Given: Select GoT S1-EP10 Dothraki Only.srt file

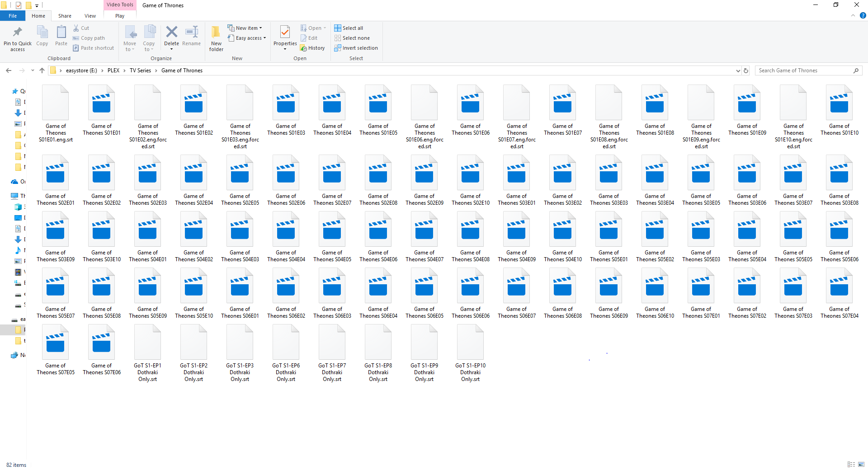Looking at the screenshot, I should 471,353.
